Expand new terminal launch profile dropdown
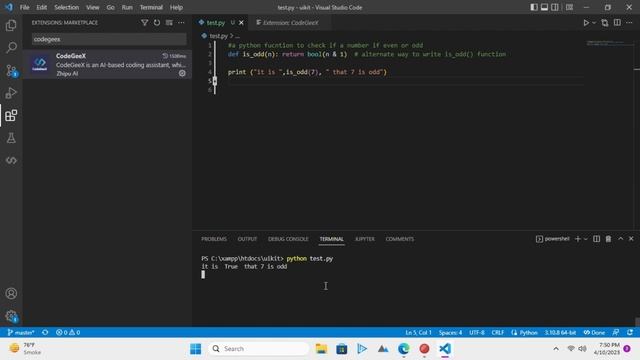Viewport: 640px width, 360px height. click(x=585, y=239)
